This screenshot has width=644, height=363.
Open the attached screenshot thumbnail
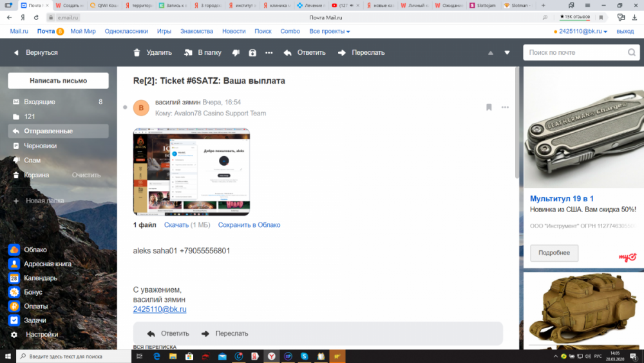click(x=191, y=172)
